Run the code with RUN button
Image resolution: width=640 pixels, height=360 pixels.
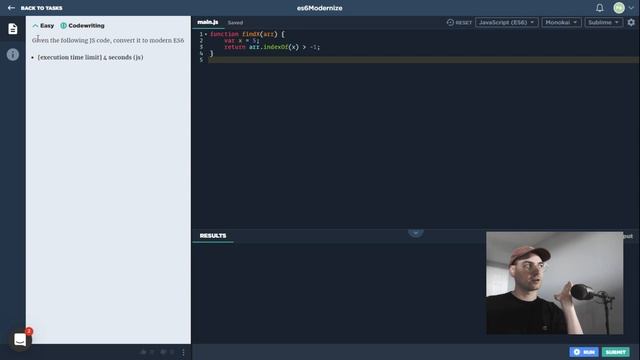point(584,352)
